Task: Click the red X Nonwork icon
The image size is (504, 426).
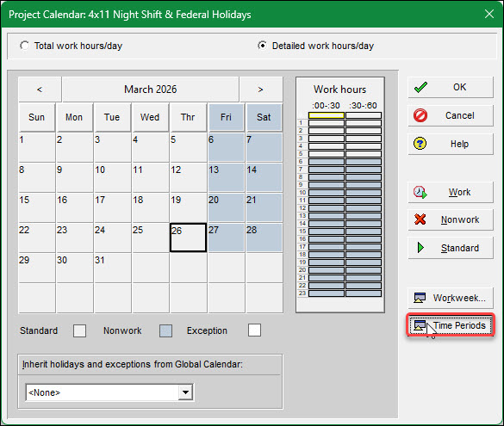Action: pos(420,219)
